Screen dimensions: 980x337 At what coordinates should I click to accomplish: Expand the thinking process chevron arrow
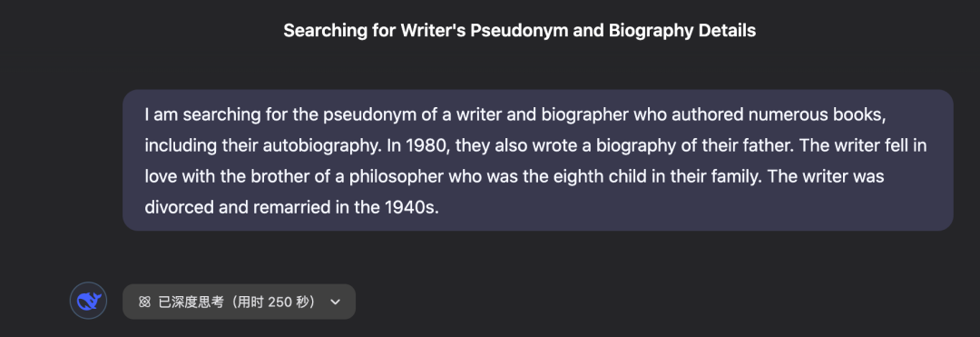[x=336, y=302]
